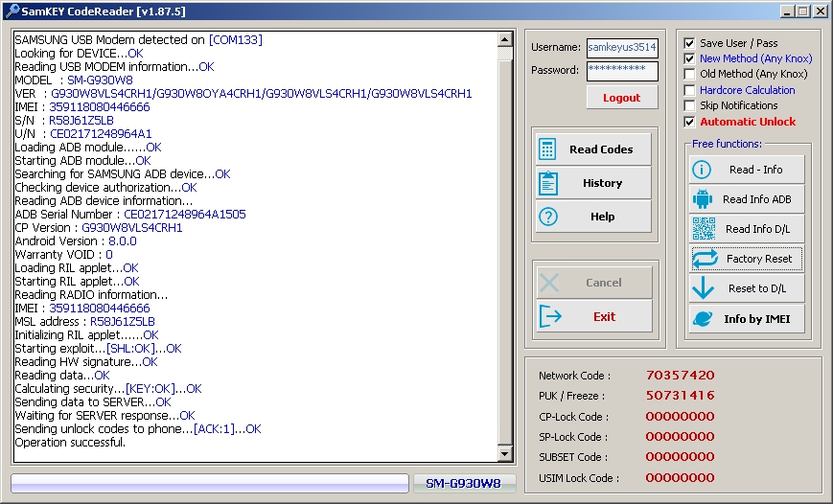Click the Read Codes button label

(x=601, y=149)
